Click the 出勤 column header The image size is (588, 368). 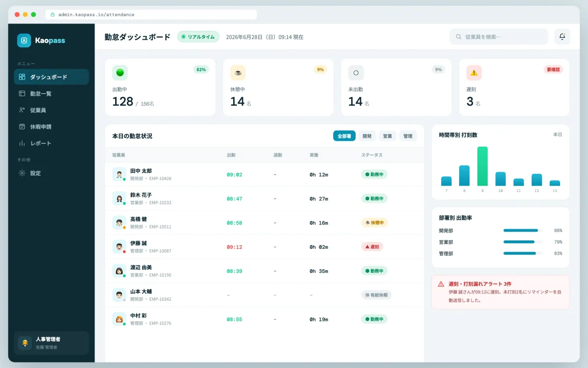(x=231, y=155)
